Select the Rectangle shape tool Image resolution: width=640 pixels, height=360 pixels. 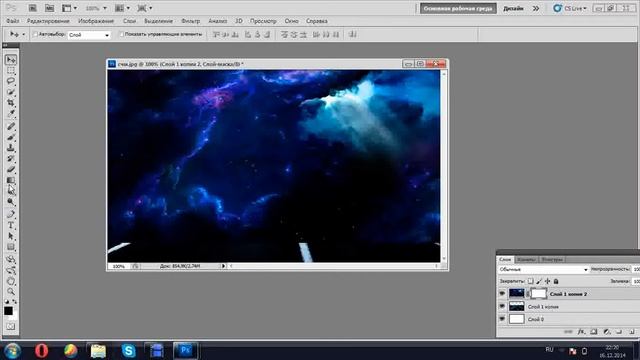coord(11,247)
